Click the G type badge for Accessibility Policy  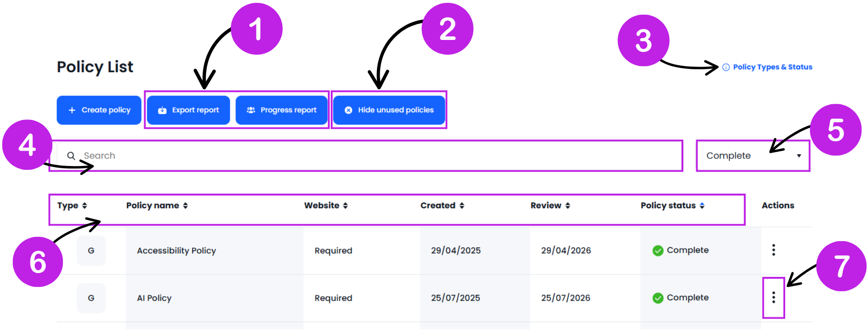(91, 250)
